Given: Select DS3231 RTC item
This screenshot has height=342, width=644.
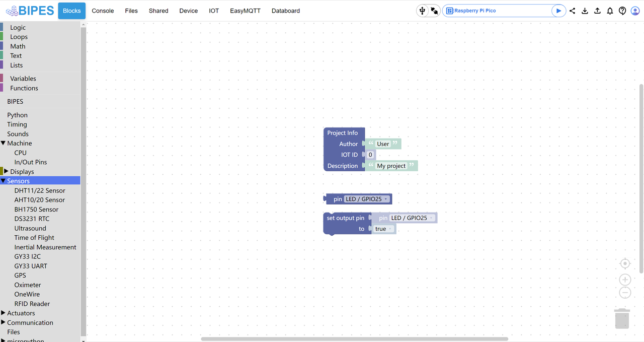Looking at the screenshot, I should pyautogui.click(x=40, y=219).
